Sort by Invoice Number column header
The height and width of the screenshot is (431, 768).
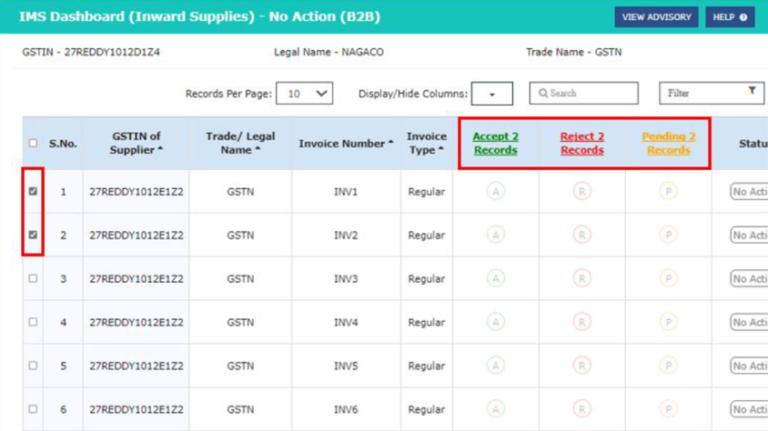[x=346, y=144]
